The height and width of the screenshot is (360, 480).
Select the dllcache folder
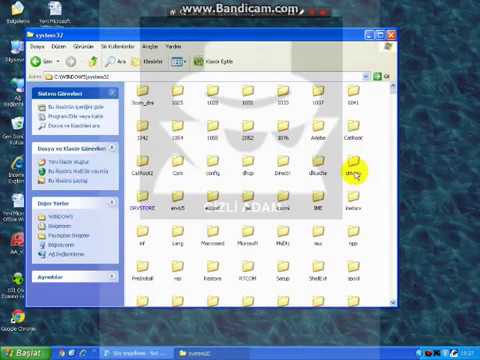[318, 165]
